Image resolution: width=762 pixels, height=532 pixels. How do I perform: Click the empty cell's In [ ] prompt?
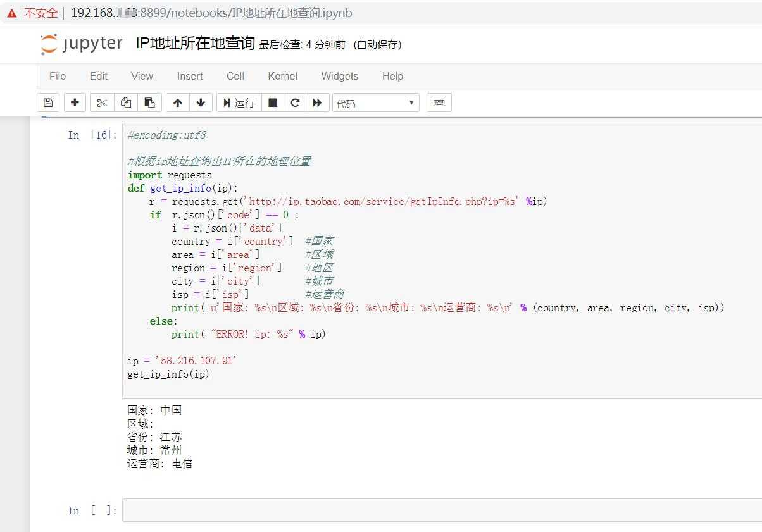pos(92,510)
